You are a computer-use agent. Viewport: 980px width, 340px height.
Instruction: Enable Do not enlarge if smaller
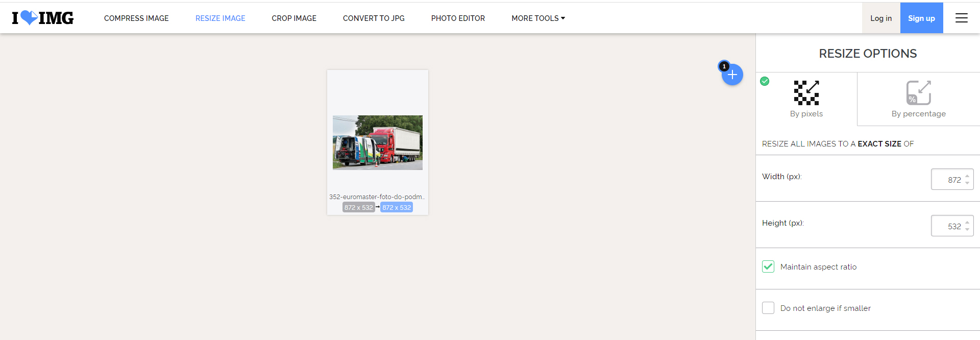[x=768, y=308]
